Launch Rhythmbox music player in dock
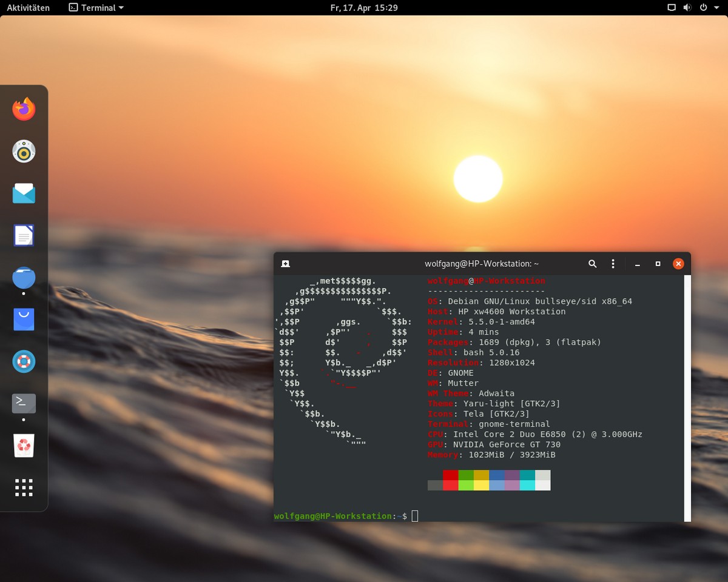 tap(24, 151)
